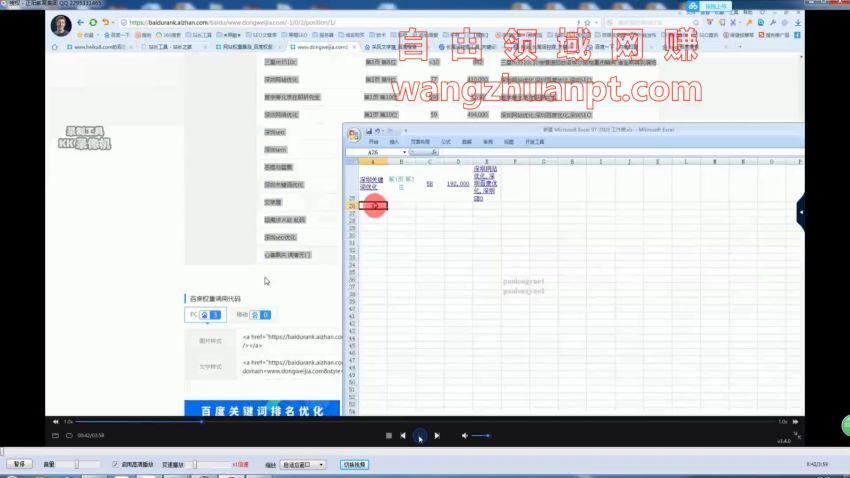Screen dimensions: 850x478
Task: Select Excel column A header
Action: [x=373, y=162]
